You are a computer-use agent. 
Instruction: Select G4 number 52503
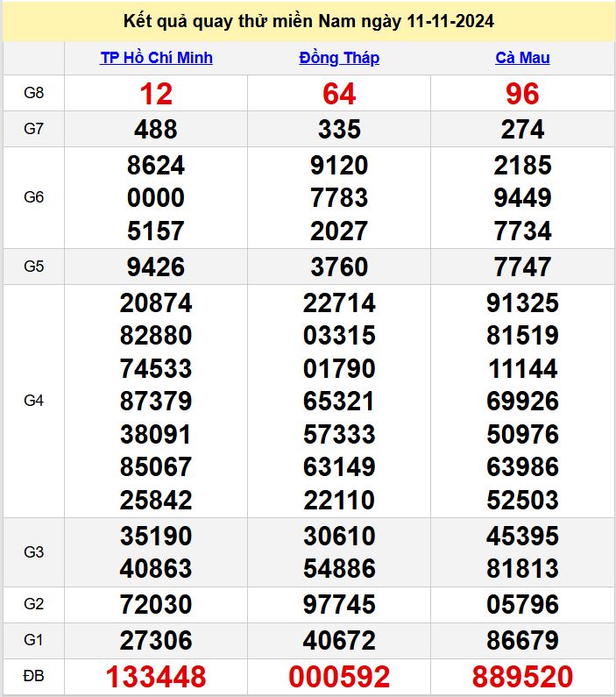click(523, 500)
